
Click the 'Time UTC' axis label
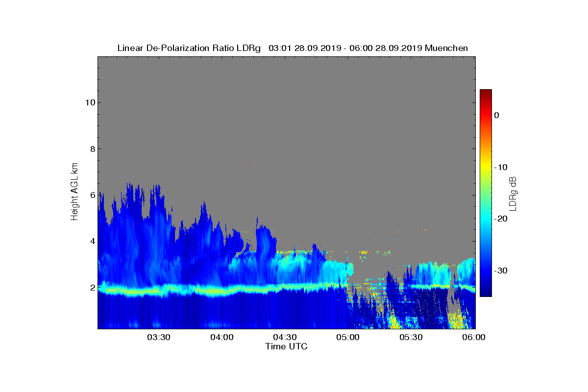point(286,346)
